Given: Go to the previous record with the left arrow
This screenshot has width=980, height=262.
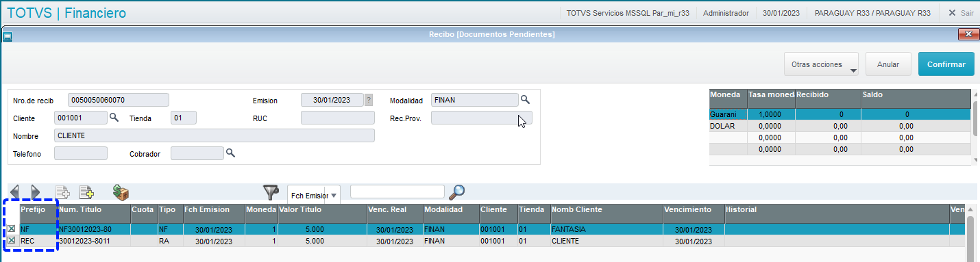Looking at the screenshot, I should point(14,193).
